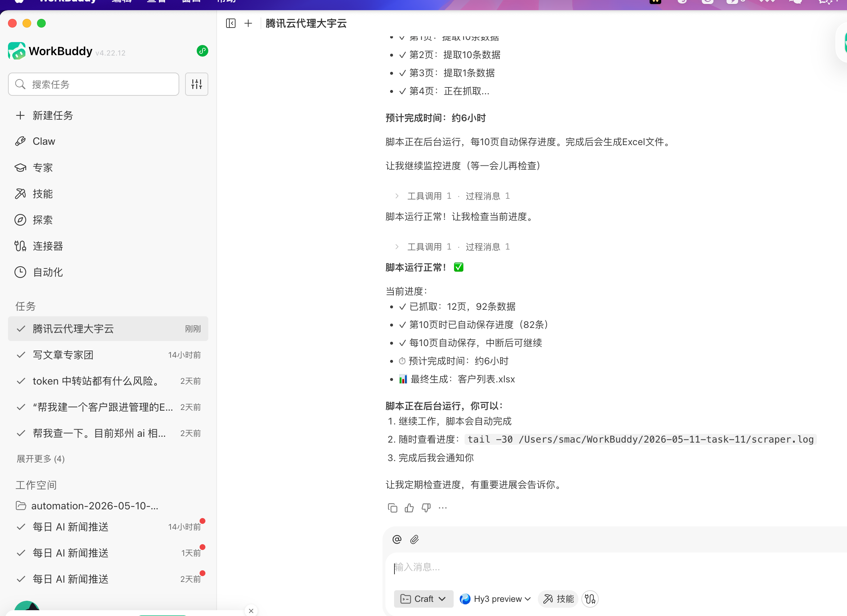Viewport: 847px width, 616px height.
Task: Click the green link status icon
Action: [202, 51]
